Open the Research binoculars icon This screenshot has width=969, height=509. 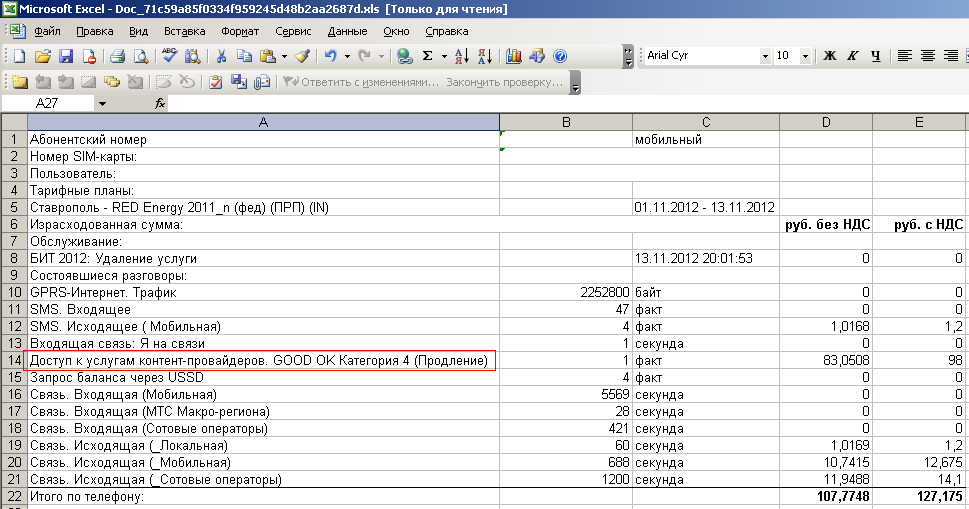pyautogui.click(x=192, y=56)
